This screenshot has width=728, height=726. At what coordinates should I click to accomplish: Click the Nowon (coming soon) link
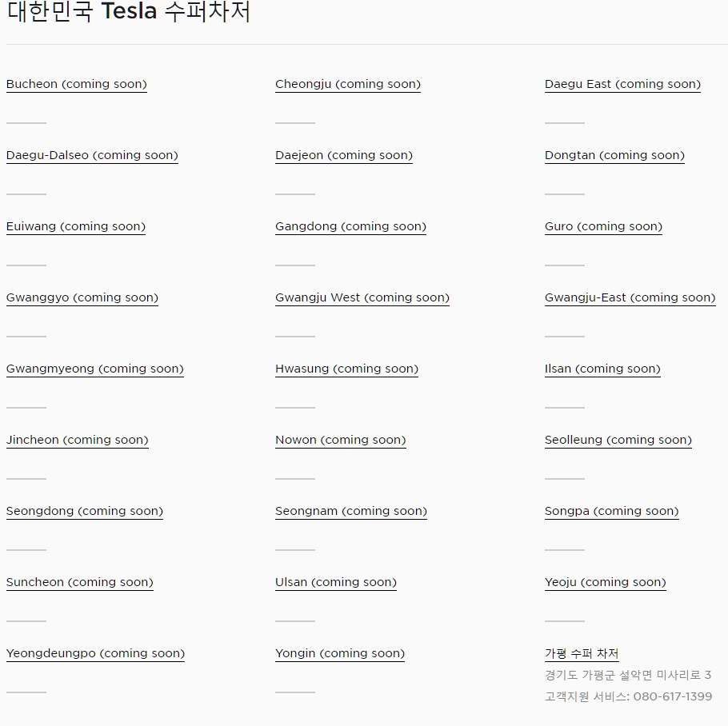(x=341, y=441)
